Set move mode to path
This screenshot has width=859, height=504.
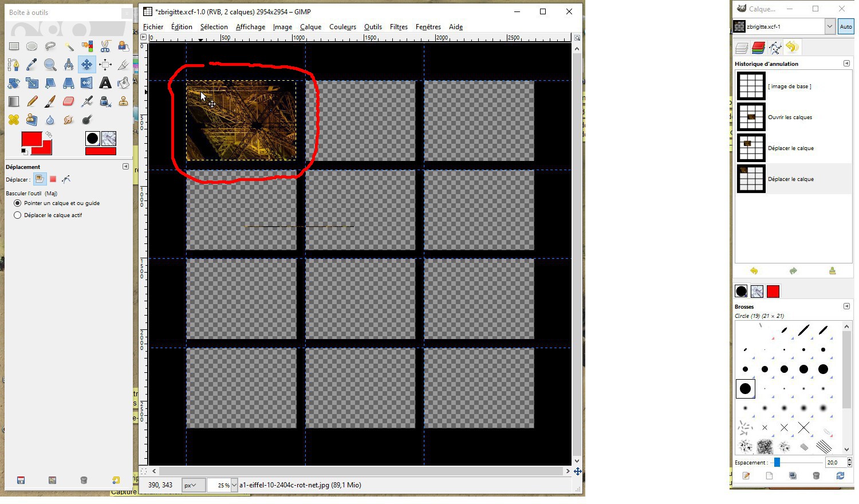pyautogui.click(x=66, y=179)
